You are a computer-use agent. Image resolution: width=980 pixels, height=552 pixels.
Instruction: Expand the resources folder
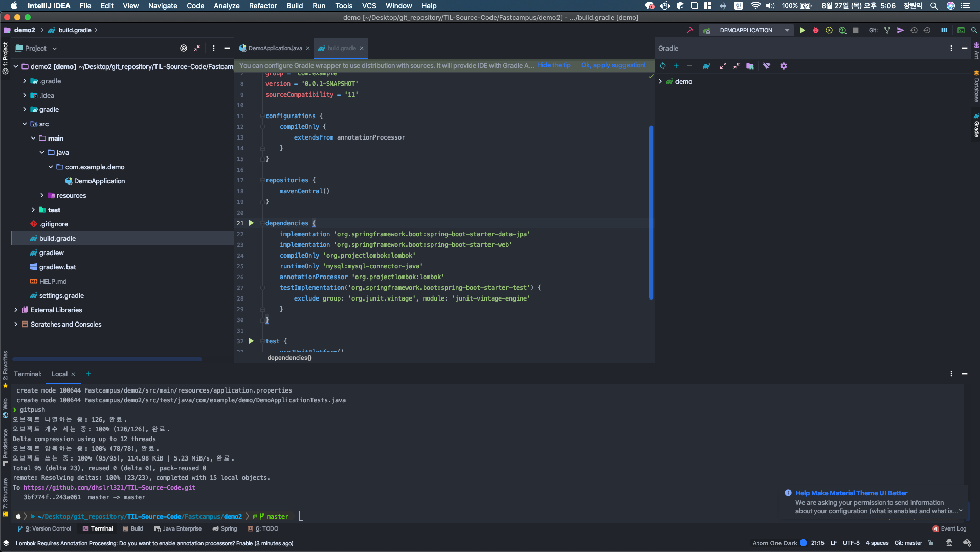pos(42,195)
